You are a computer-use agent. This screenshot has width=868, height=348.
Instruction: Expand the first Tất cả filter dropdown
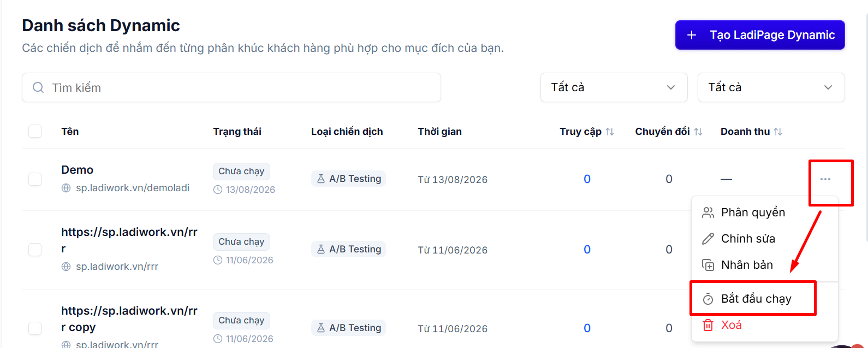614,87
